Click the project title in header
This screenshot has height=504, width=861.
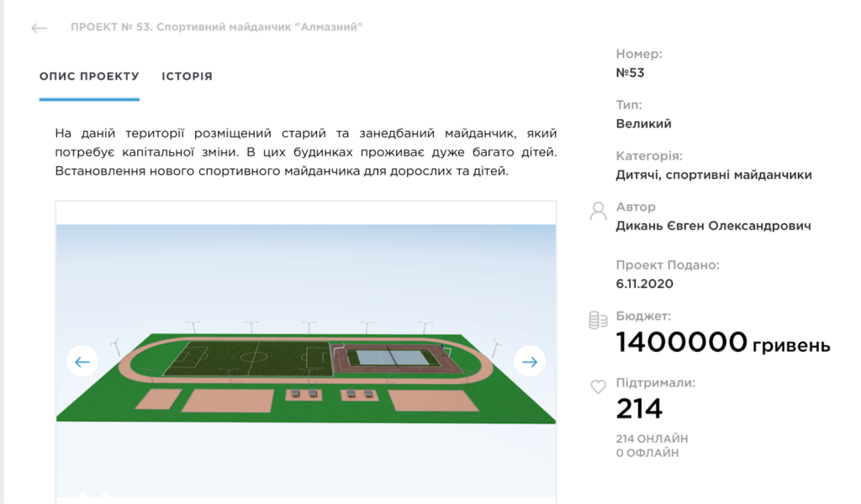pos(217,27)
